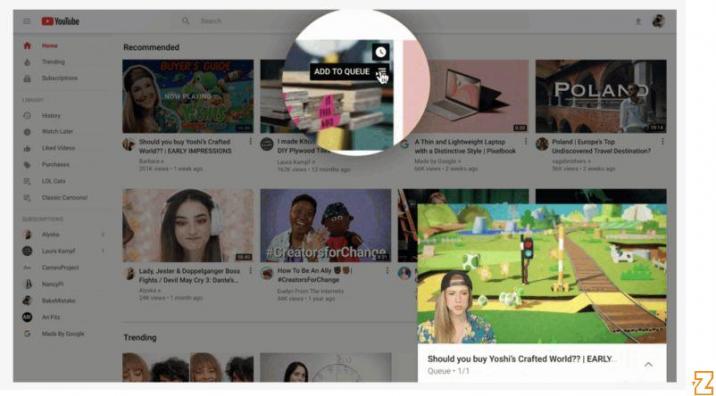The image size is (716, 396).
Task: Open options menu for the Poland video
Action: (x=663, y=142)
